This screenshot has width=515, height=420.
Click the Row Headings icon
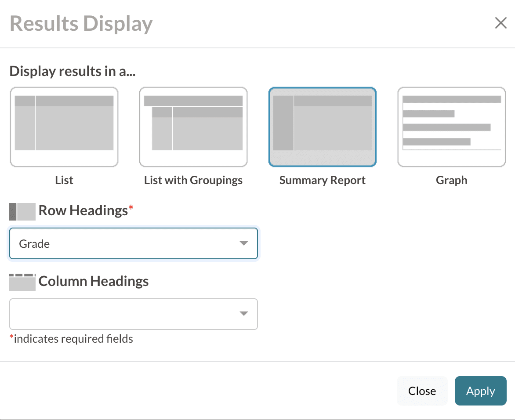click(22, 211)
